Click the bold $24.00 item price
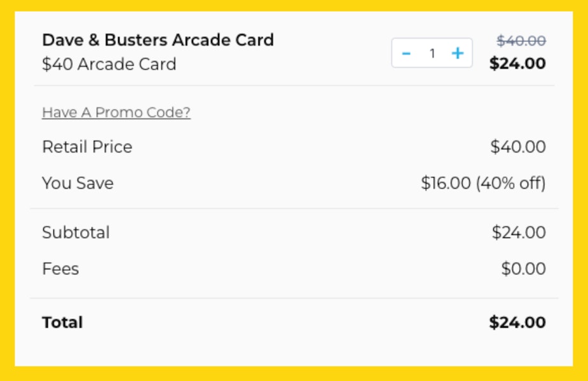 517,63
